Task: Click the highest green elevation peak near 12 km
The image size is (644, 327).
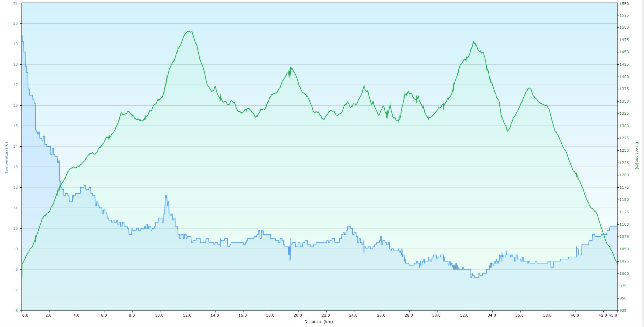Action: [x=189, y=31]
